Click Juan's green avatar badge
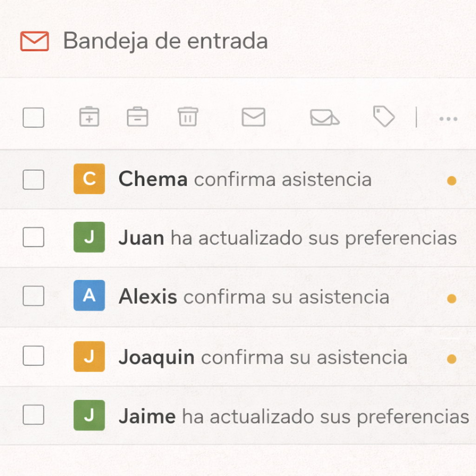This screenshot has width=476, height=476. tap(89, 237)
